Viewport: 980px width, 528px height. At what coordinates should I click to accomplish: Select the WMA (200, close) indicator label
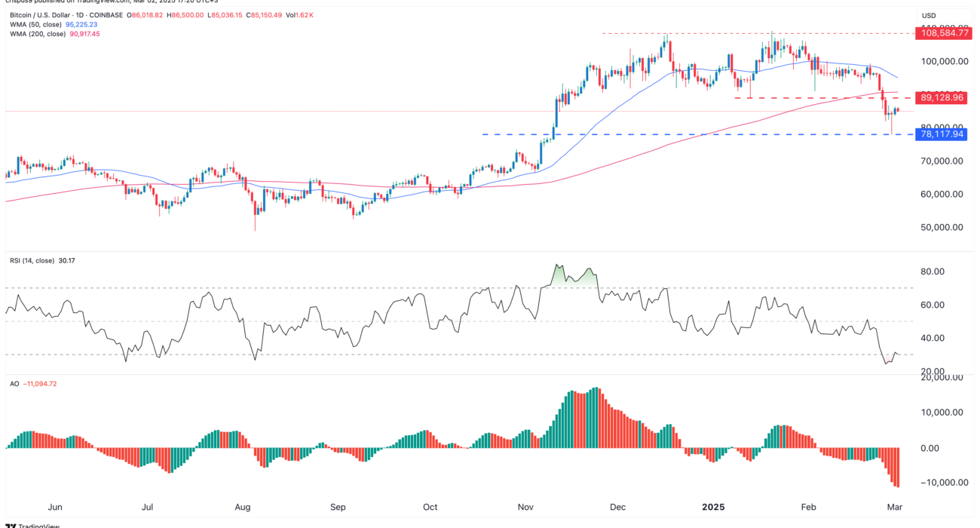pos(39,34)
